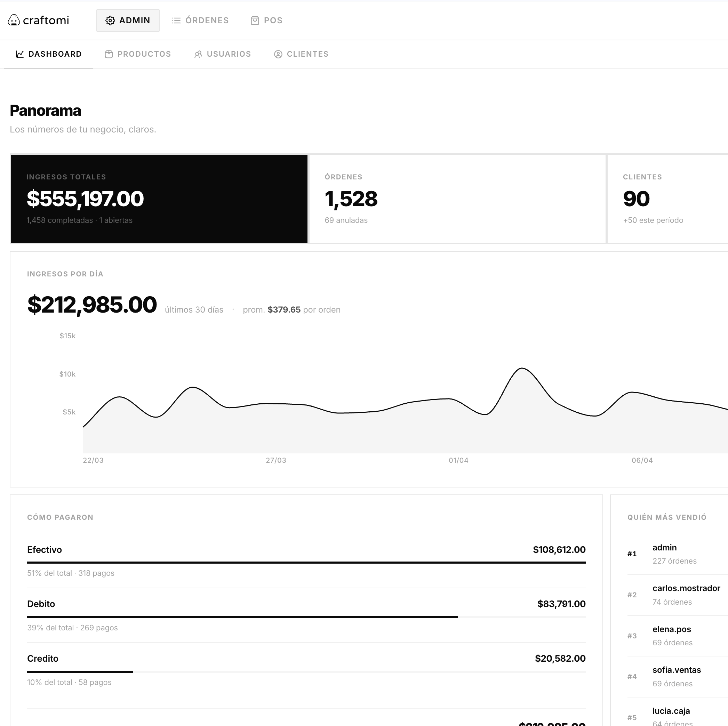This screenshot has height=726, width=728.
Task: Switch to the Productos tab
Action: [138, 54]
